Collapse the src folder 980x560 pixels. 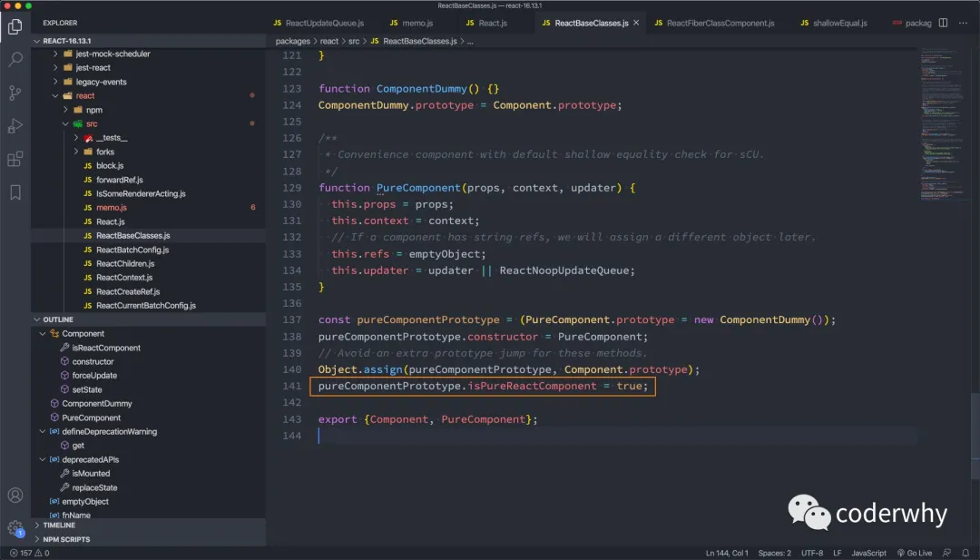(66, 123)
